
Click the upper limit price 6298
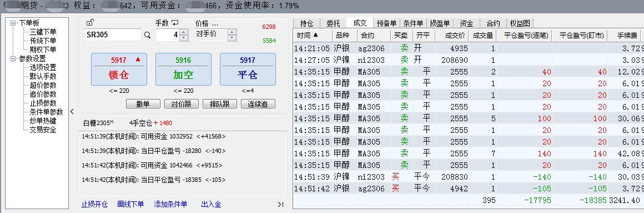[x=269, y=27]
